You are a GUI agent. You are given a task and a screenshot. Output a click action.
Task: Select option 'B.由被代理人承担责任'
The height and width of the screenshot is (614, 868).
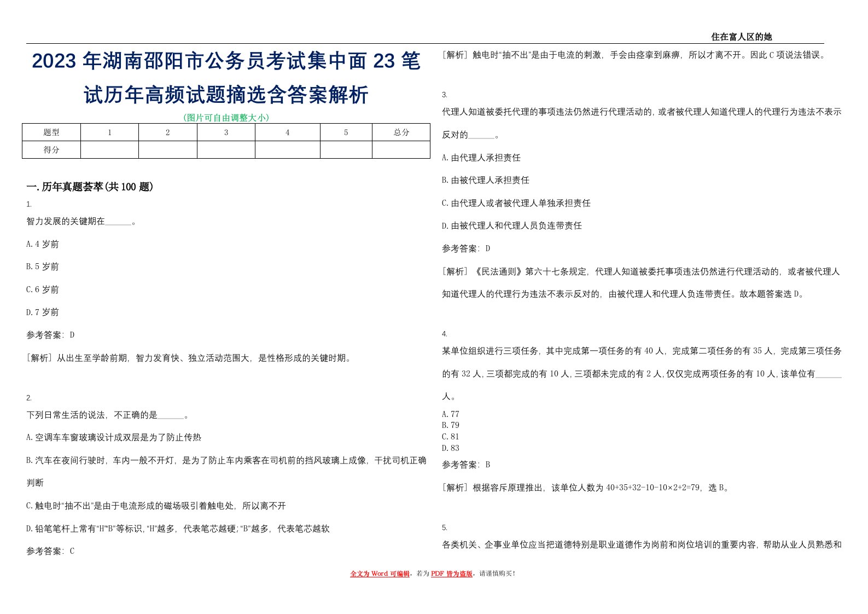[486, 181]
